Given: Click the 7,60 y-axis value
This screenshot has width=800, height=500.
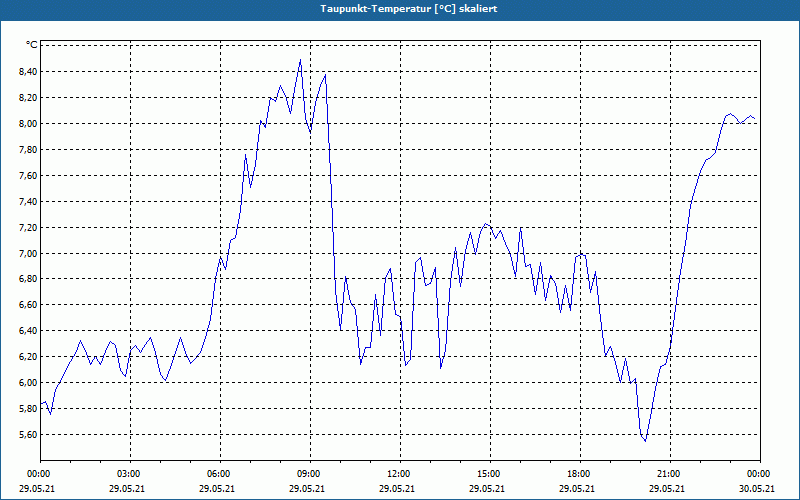Looking at the screenshot, I should pos(26,176).
